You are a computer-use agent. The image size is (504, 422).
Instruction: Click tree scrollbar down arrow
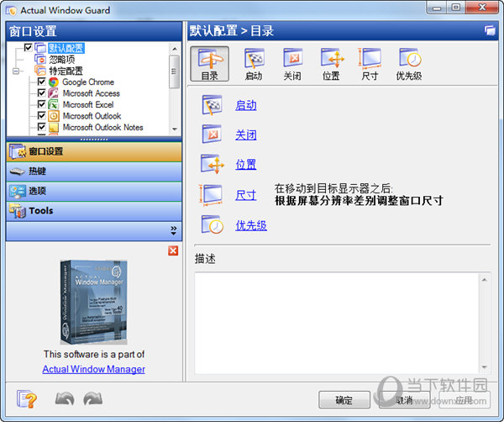coord(174,129)
